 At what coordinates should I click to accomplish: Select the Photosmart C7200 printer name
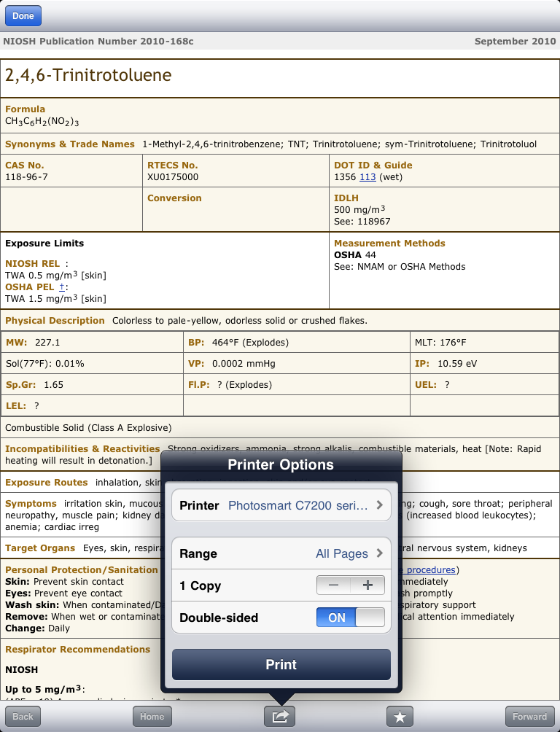[297, 505]
